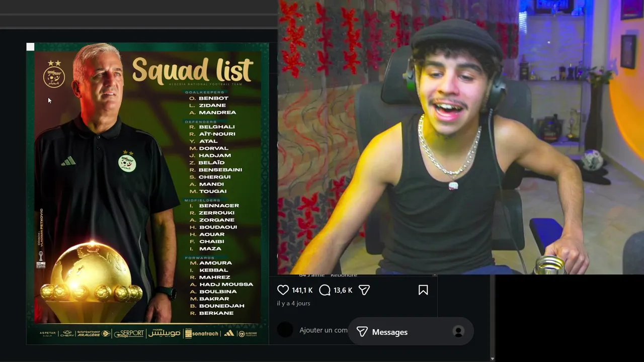Viewport: 644px width, 362px height.
Task: Focus the 'Ajouter un com' comment field
Action: point(324,330)
